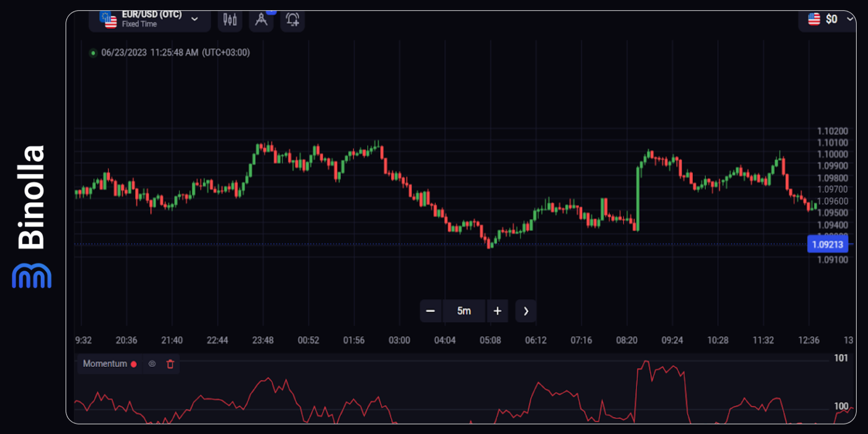Image resolution: width=868 pixels, height=434 pixels.
Task: Click the US flag account currency icon
Action: coord(813,19)
